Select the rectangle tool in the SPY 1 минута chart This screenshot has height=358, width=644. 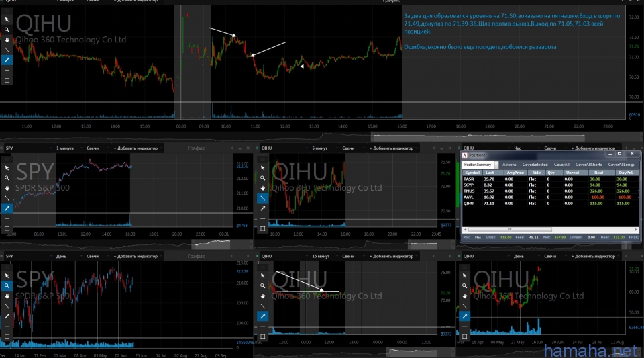coord(7,228)
